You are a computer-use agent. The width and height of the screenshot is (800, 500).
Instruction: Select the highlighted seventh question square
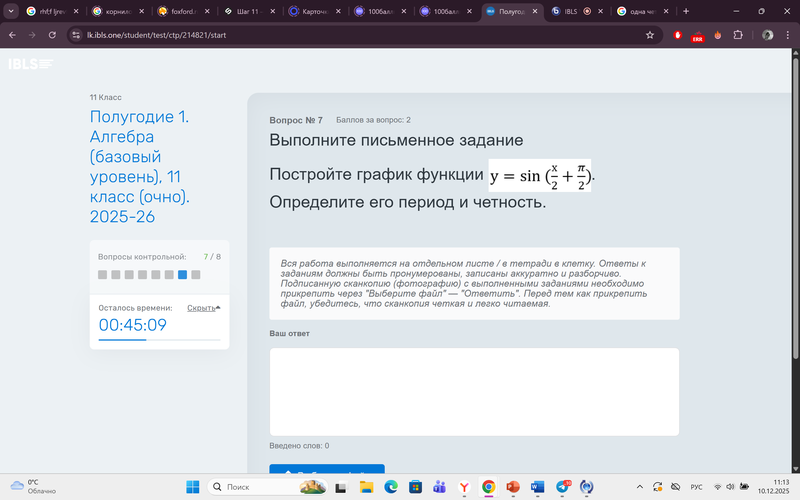(183, 274)
